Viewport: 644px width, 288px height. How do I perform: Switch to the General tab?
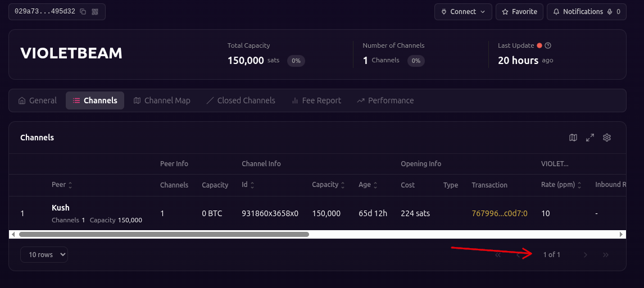point(37,100)
